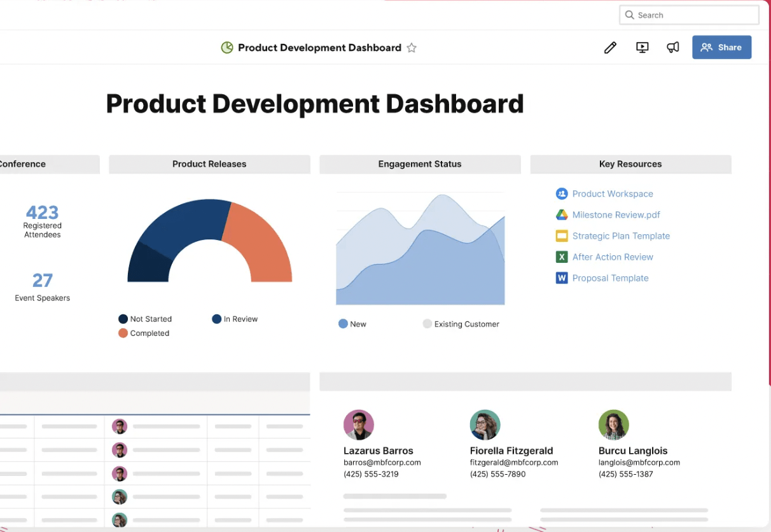
Task: Click the megaphone announcement icon
Action: click(673, 48)
